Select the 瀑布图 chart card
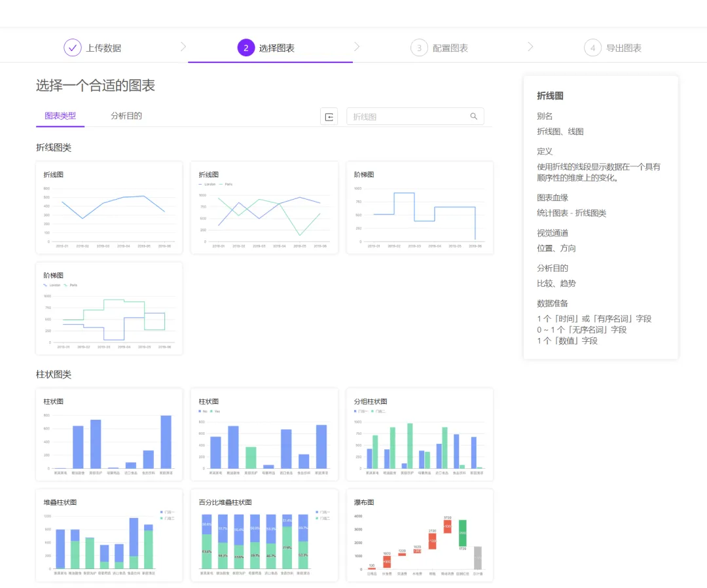707x588 pixels. (x=420, y=535)
